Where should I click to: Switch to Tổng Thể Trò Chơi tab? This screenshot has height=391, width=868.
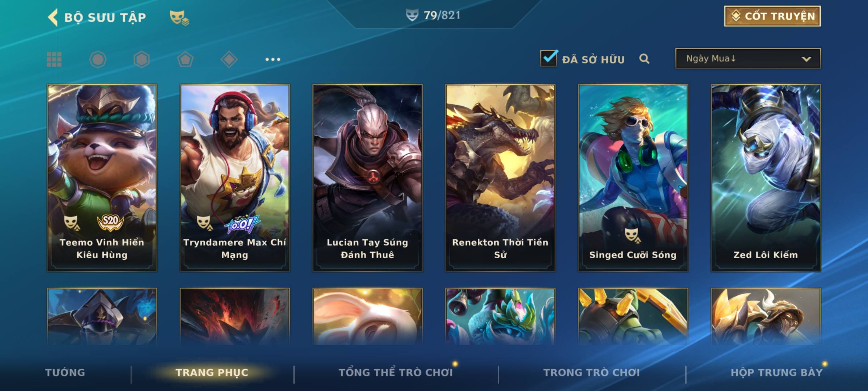(x=396, y=372)
